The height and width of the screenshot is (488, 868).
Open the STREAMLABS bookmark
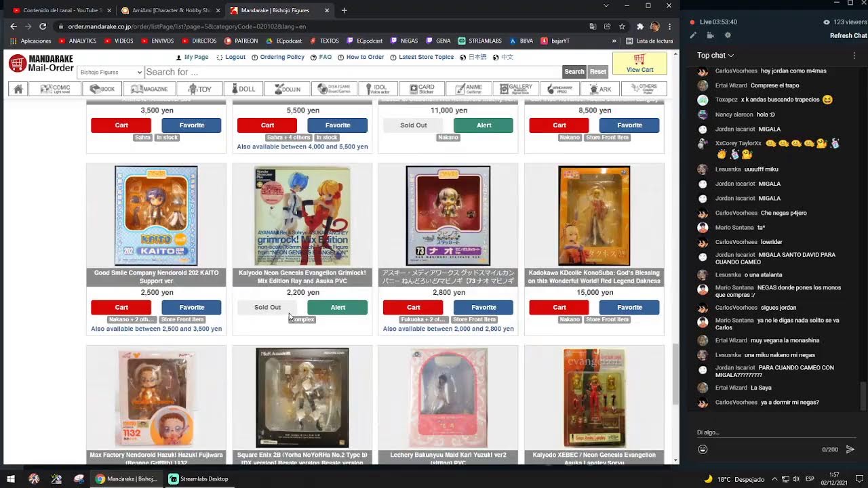[481, 41]
